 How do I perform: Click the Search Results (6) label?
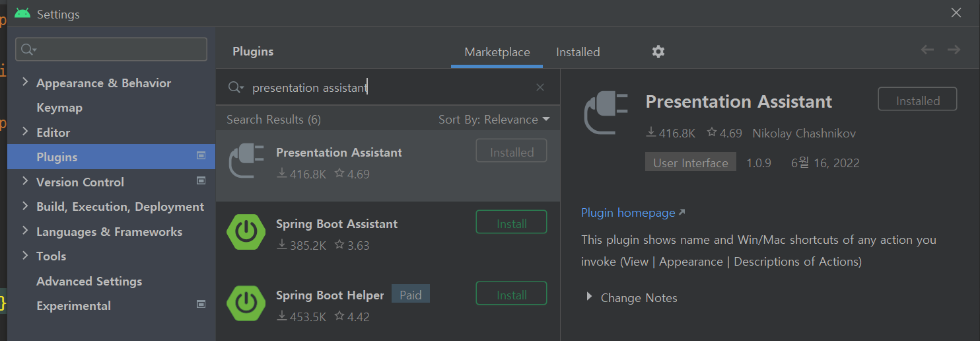pyautogui.click(x=273, y=120)
